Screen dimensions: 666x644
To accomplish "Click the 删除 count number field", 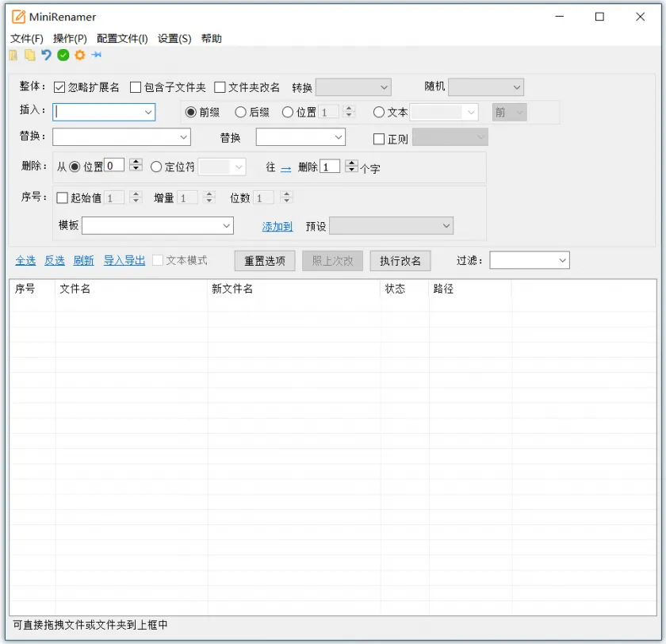I will tap(330, 166).
